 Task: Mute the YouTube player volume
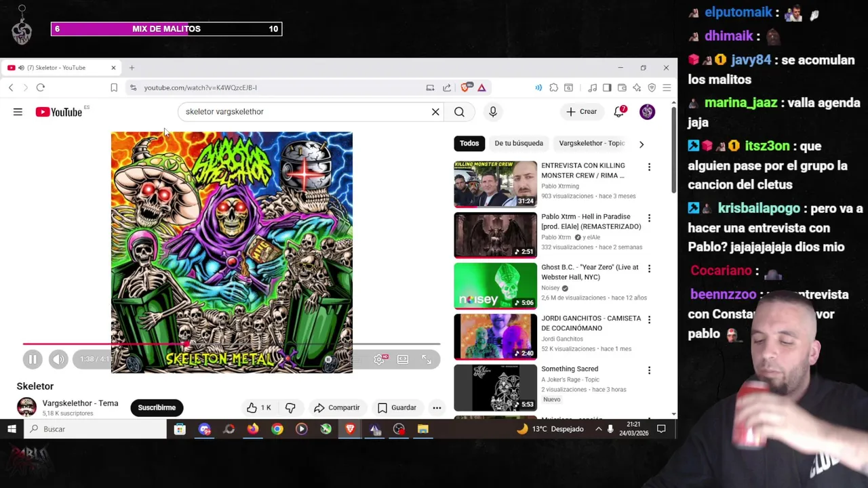pos(58,359)
